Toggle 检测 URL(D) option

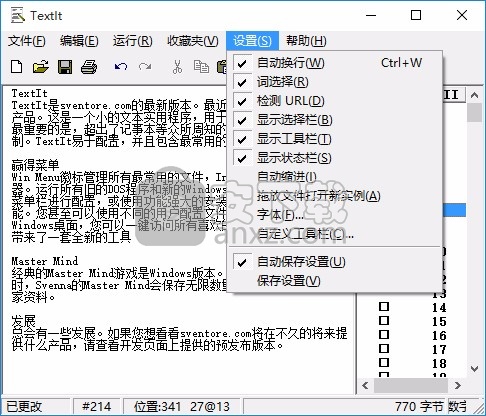(334, 101)
